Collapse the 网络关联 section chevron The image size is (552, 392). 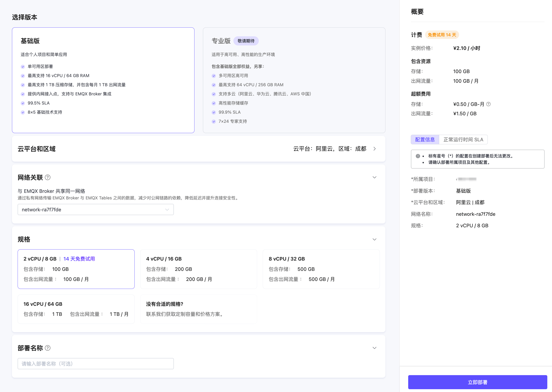tap(374, 177)
